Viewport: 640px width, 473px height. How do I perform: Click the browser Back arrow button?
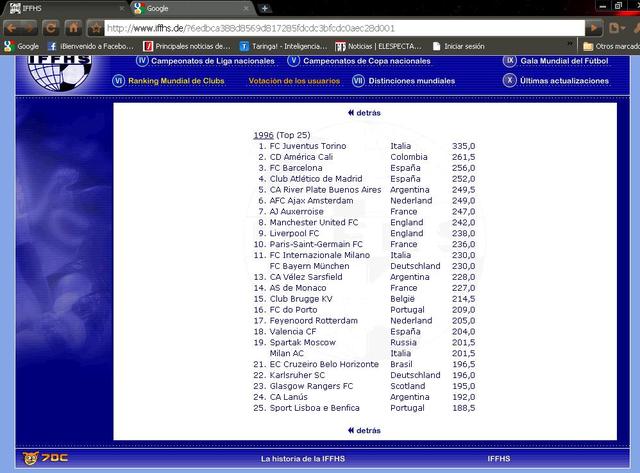11,28
